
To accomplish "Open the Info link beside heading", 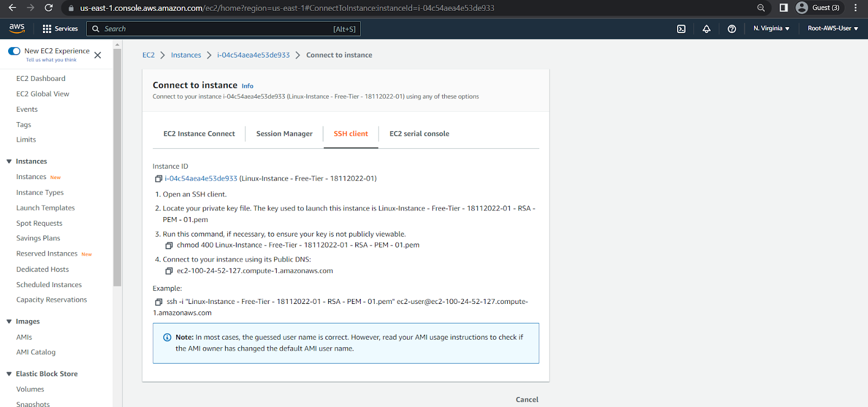I will click(247, 86).
